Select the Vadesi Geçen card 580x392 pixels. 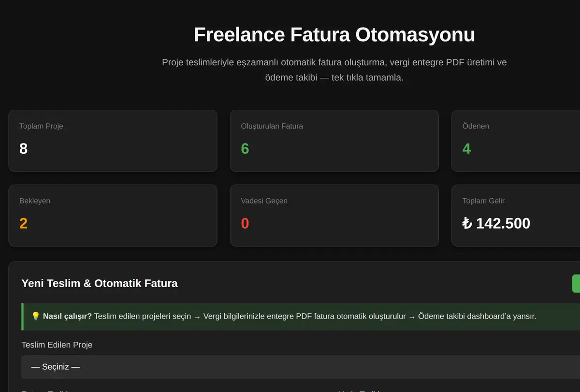334,216
